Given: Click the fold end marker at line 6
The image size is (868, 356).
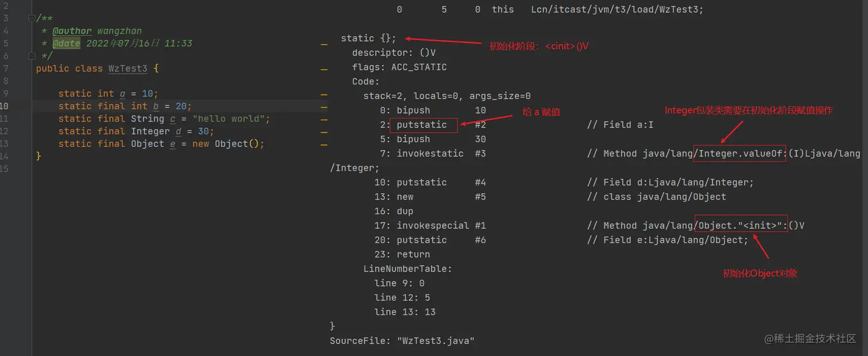Looking at the screenshot, I should pyautogui.click(x=32, y=56).
